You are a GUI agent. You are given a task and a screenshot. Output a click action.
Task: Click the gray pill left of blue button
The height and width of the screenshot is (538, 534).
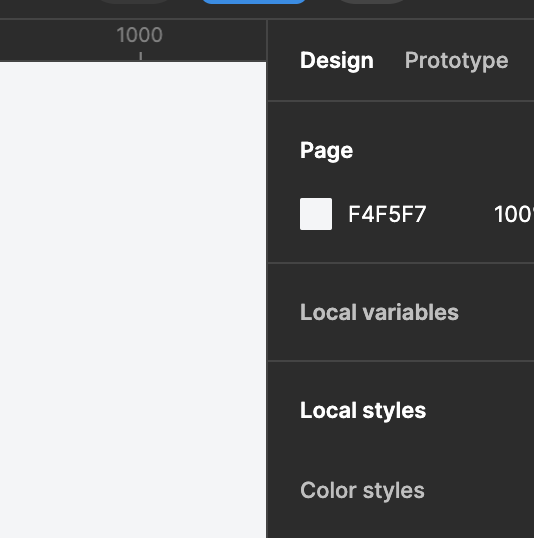(134, 1)
